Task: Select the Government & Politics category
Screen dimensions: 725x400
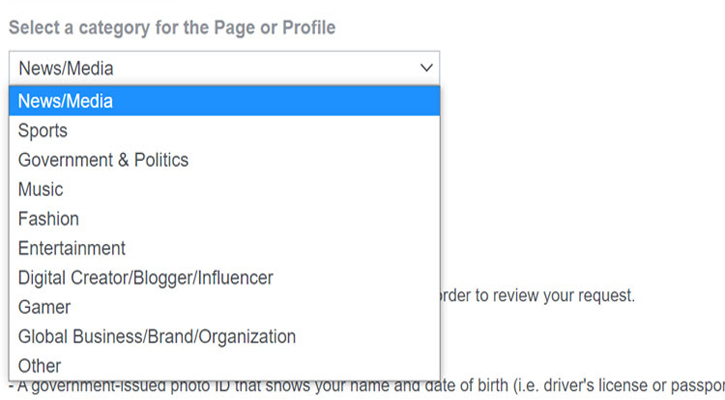Action: (x=103, y=160)
